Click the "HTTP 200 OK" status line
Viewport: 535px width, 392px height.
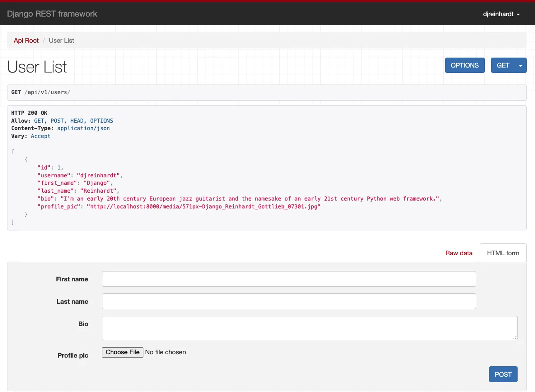click(x=29, y=113)
